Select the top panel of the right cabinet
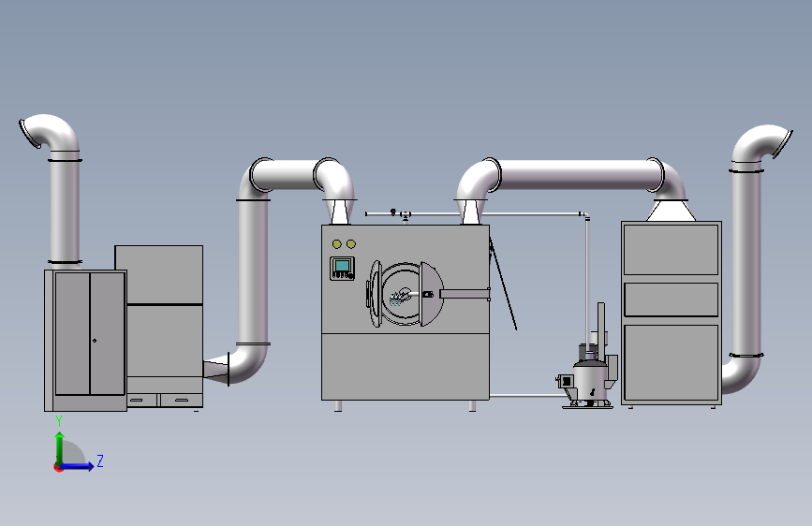Screen dimensions: 812x526 [672, 250]
